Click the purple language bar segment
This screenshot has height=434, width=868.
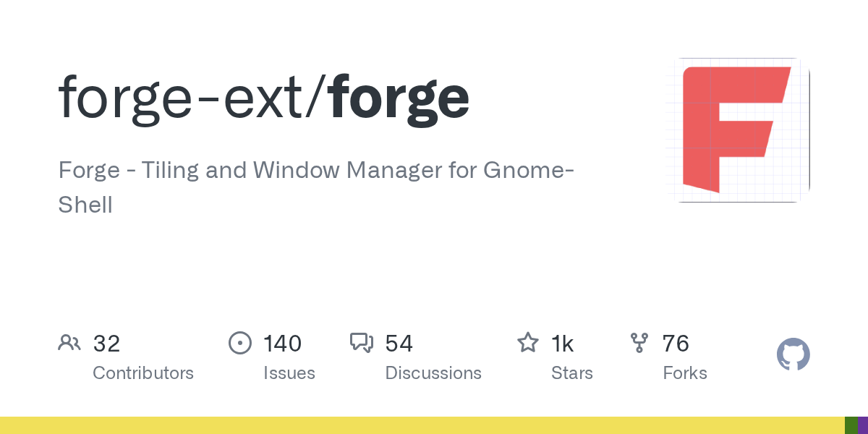pos(863,425)
